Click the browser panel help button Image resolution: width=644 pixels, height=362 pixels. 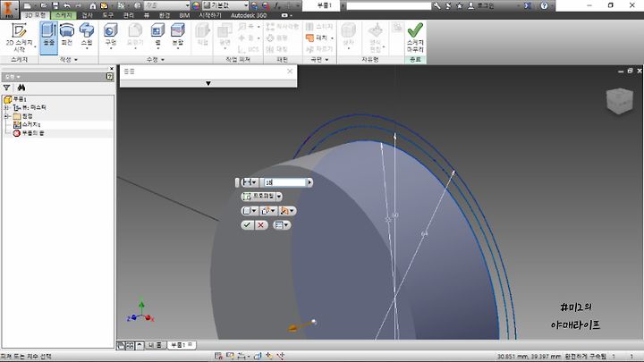tap(109, 76)
